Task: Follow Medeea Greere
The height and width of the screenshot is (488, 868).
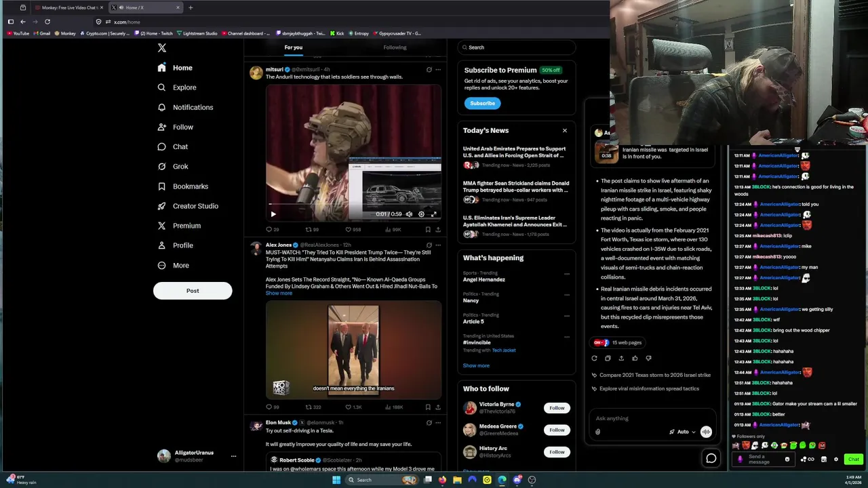Action: [557, 430]
